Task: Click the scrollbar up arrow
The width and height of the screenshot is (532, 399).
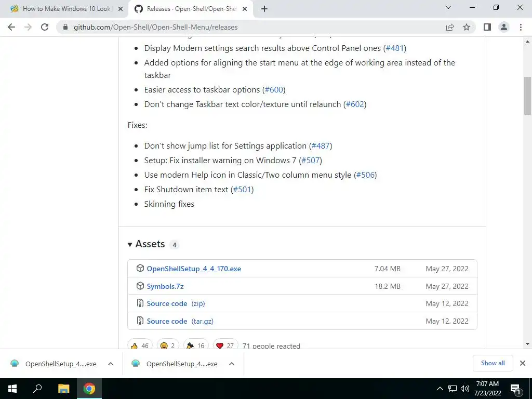Action: (x=527, y=42)
